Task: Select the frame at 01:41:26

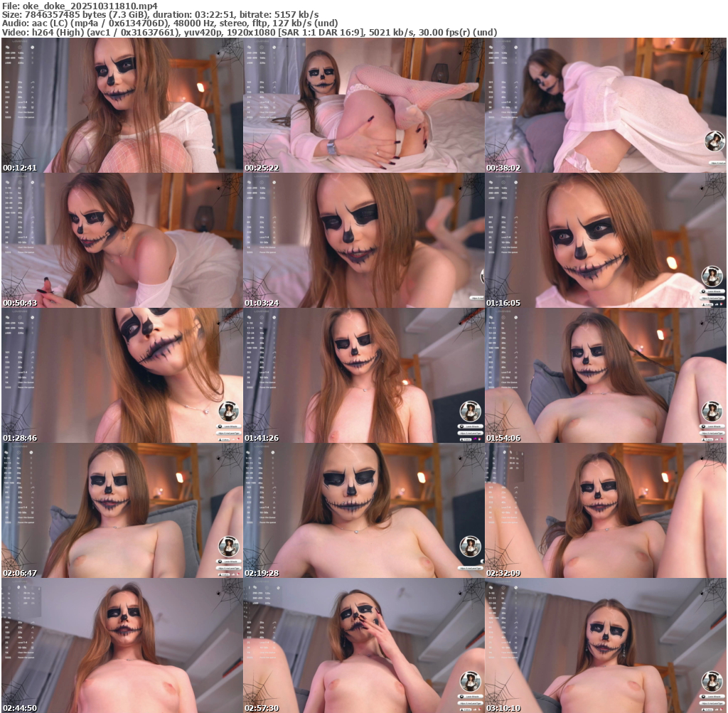Action: tap(363, 375)
